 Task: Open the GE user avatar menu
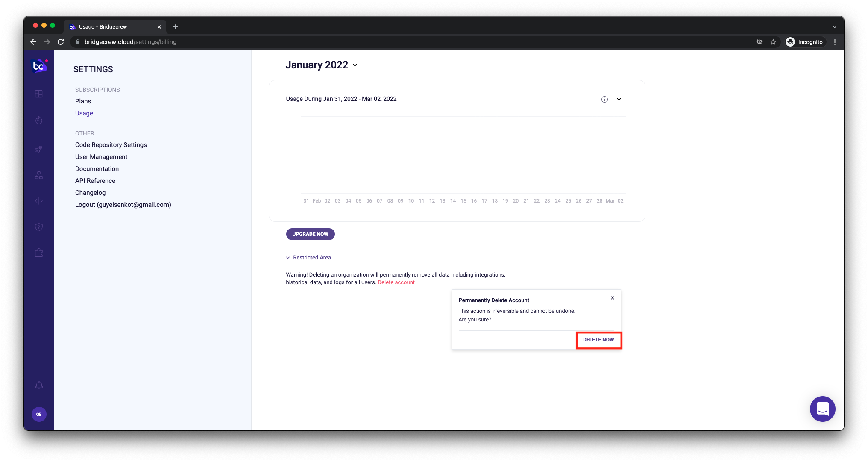point(39,414)
